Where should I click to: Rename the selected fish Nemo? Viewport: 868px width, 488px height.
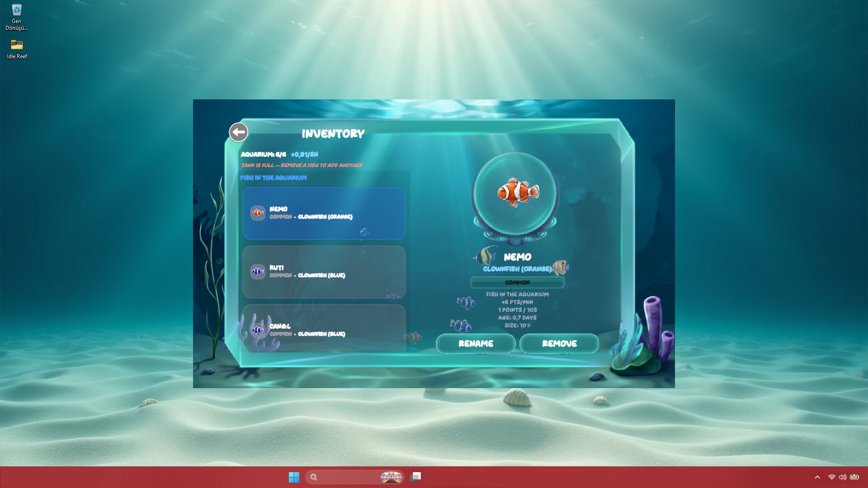(x=476, y=343)
